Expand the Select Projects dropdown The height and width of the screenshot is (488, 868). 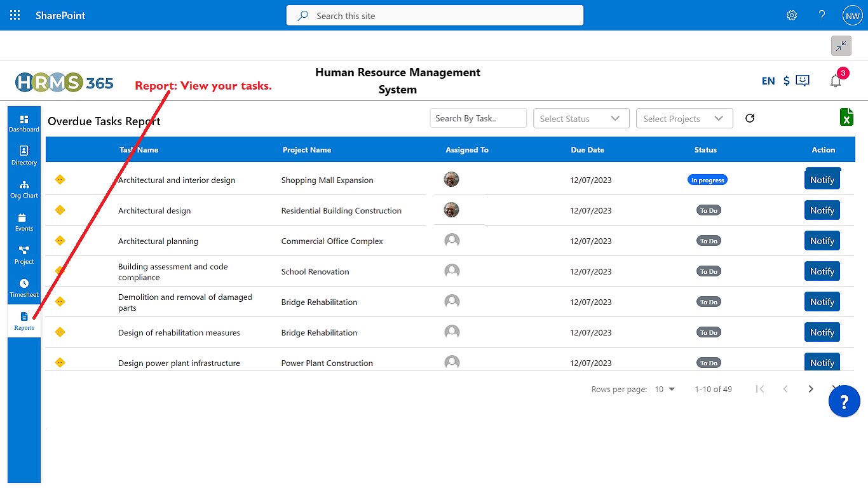pos(684,118)
